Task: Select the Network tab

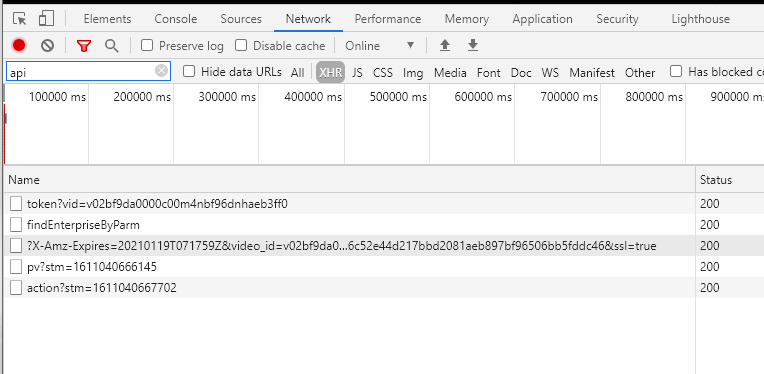Action: click(x=308, y=19)
